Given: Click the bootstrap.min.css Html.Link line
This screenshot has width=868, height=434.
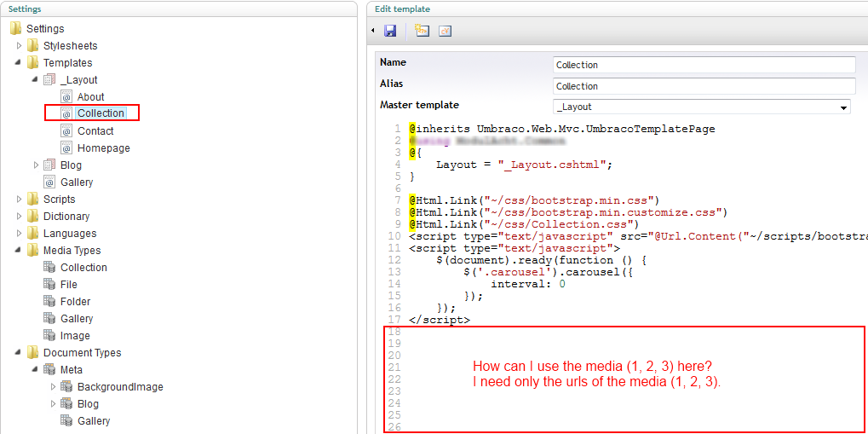Looking at the screenshot, I should tap(535, 200).
